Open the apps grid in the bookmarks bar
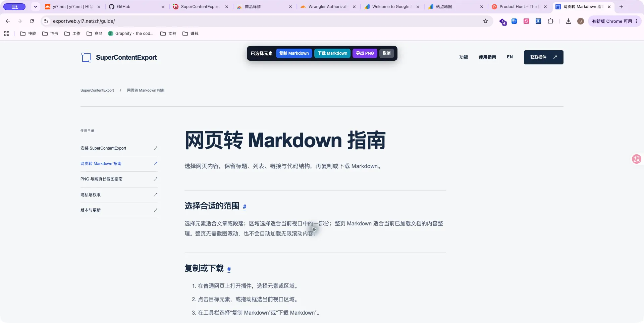The image size is (644, 323). point(7,34)
